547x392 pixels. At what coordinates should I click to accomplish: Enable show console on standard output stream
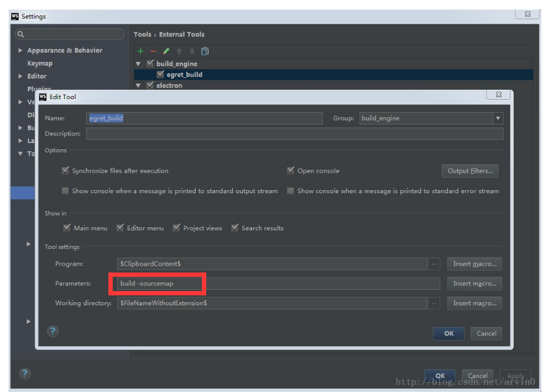click(65, 191)
